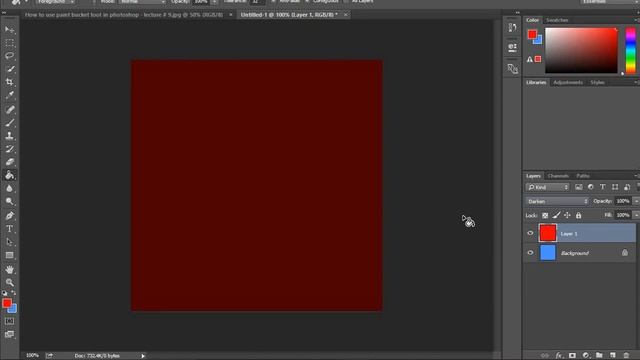The height and width of the screenshot is (360, 640).
Task: Select the Rectangle shape tool
Action: click(9, 256)
